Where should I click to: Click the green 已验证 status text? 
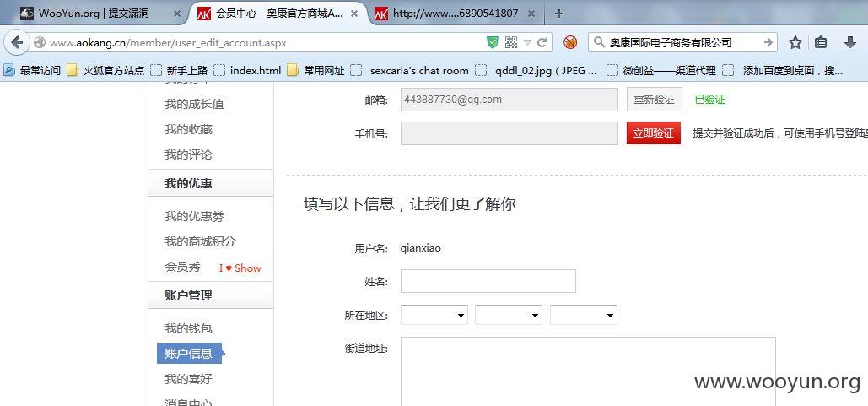click(x=709, y=100)
